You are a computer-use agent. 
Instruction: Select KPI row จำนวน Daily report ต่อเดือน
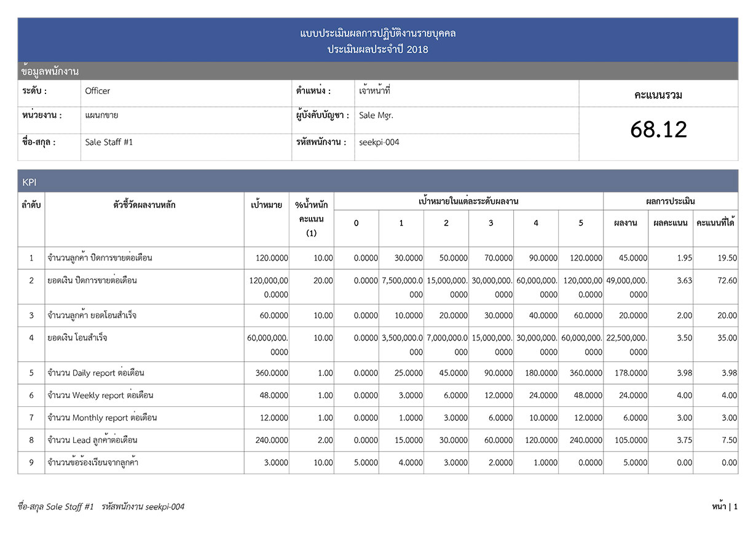tap(378, 373)
